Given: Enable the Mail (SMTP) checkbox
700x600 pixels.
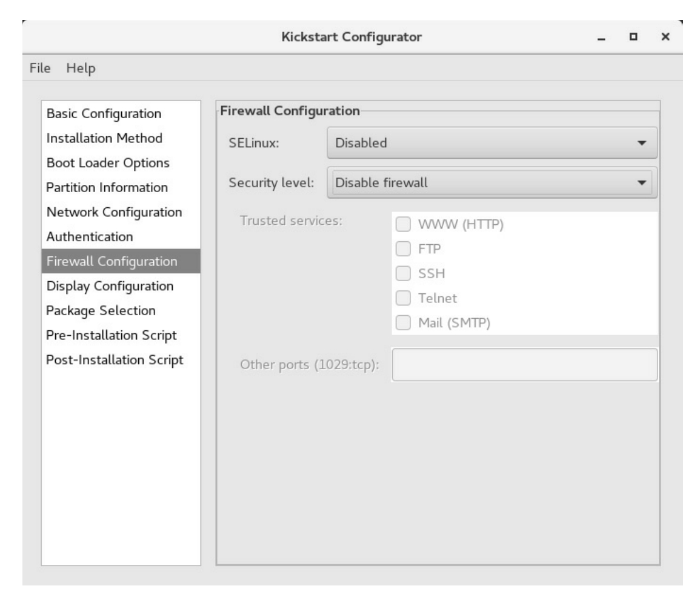Looking at the screenshot, I should pyautogui.click(x=403, y=322).
